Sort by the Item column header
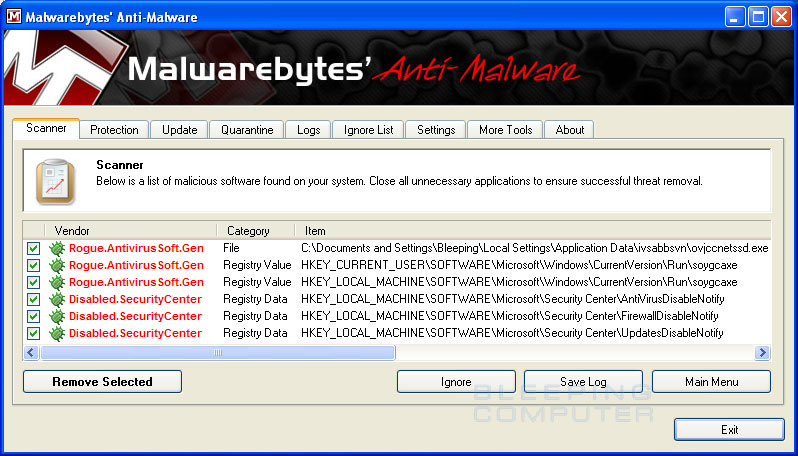Viewport: 798px width, 456px height. [x=533, y=231]
